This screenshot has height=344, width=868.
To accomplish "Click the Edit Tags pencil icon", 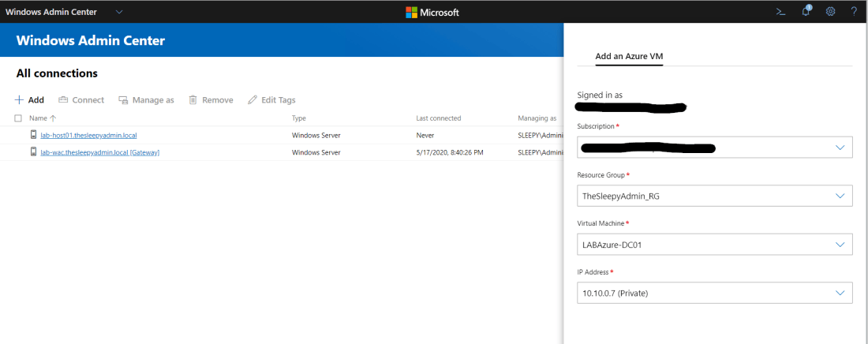I will pyautogui.click(x=253, y=100).
